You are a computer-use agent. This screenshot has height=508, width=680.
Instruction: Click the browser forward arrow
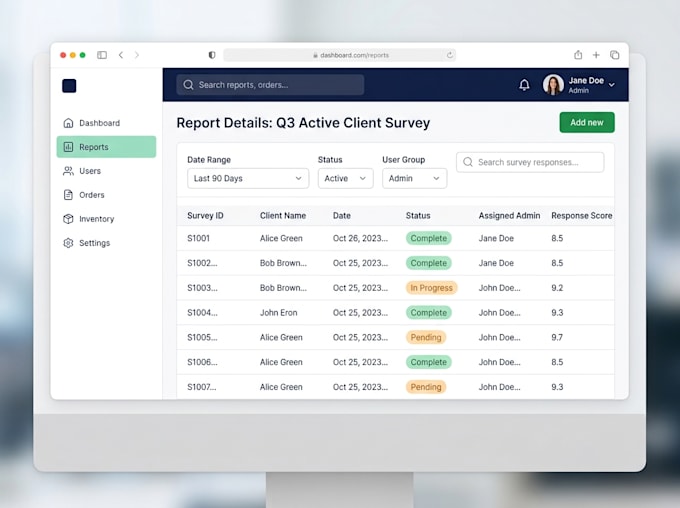point(137,55)
